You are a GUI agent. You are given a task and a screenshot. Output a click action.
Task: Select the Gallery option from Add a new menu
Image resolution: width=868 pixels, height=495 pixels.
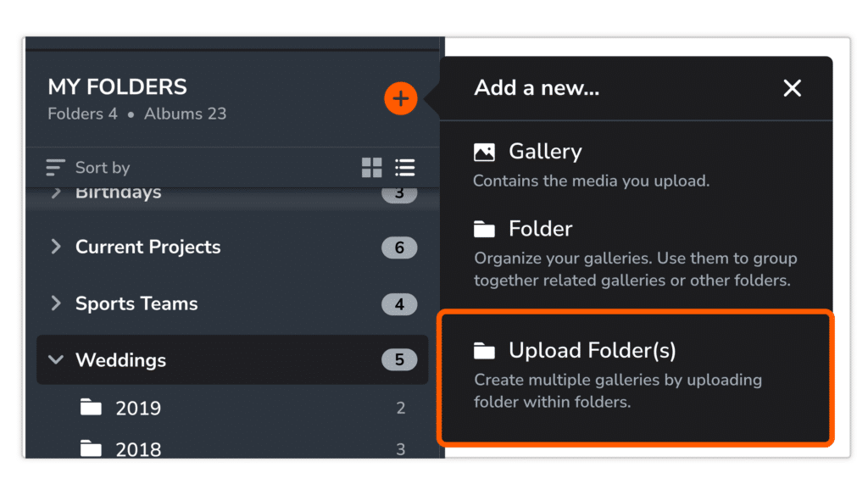pos(544,151)
